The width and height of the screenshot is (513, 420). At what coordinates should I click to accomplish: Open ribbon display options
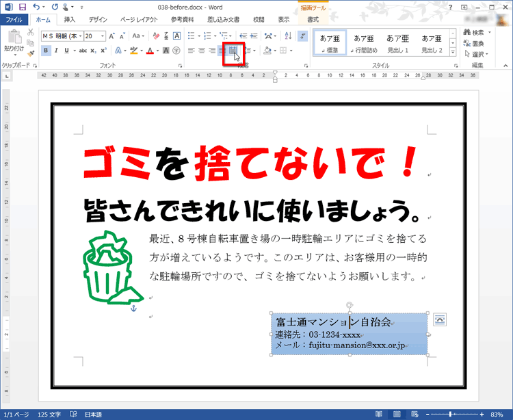click(464, 8)
